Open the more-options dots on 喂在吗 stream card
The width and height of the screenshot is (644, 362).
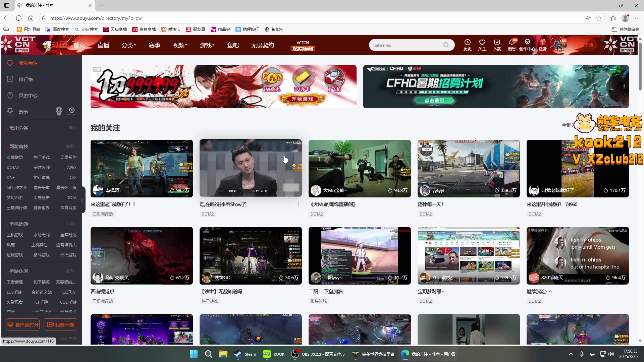click(x=298, y=204)
